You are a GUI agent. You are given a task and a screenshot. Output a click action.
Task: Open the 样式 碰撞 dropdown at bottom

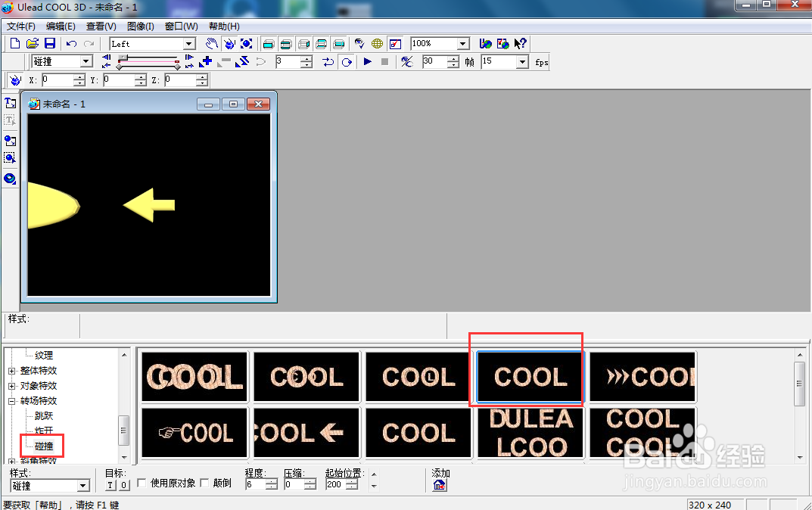[x=82, y=486]
